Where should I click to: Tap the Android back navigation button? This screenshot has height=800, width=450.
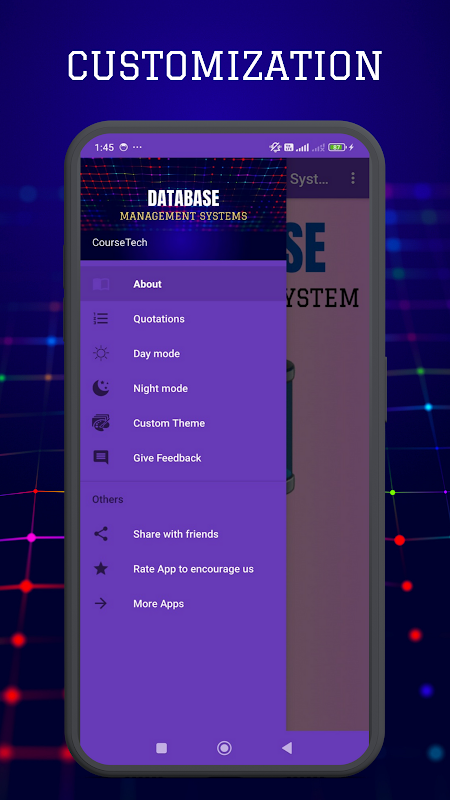(287, 748)
